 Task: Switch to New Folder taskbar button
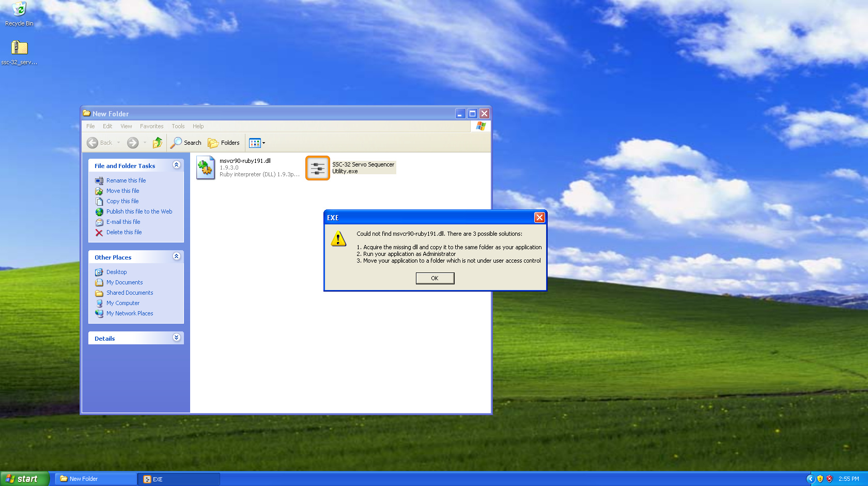[96, 479]
